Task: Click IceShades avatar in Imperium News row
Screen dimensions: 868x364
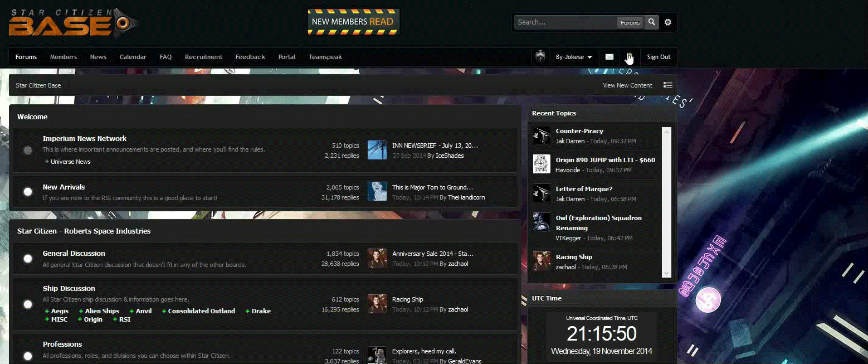Action: [x=377, y=150]
